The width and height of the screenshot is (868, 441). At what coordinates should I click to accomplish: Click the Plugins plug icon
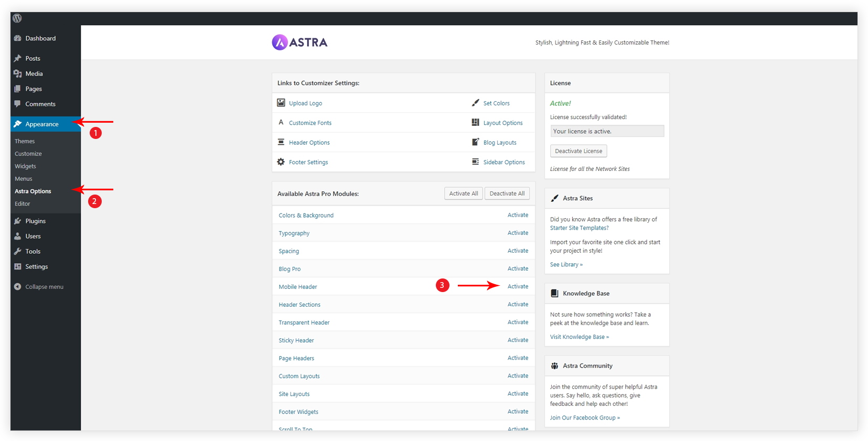pos(18,221)
